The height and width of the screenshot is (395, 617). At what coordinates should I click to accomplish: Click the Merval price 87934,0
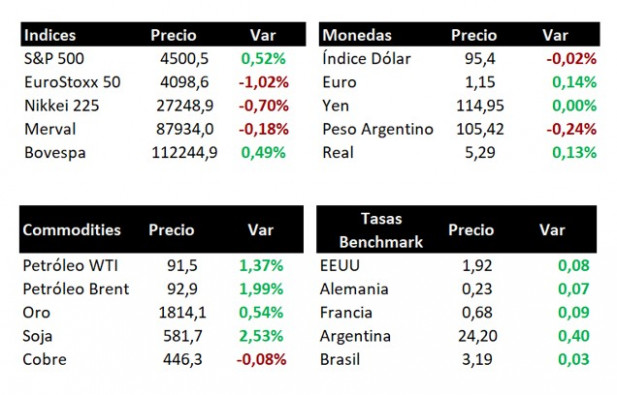coord(185,129)
